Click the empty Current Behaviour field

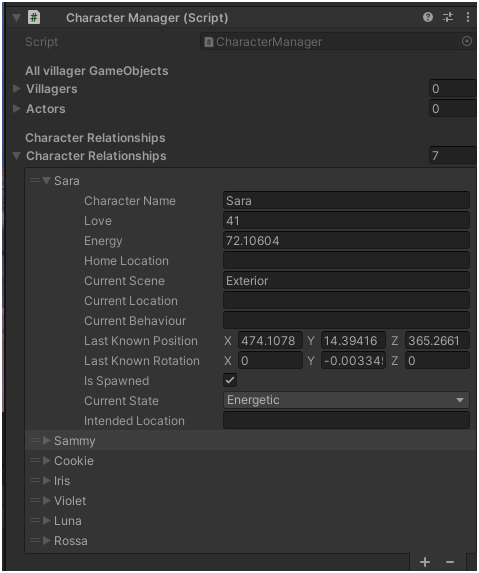click(x=346, y=320)
